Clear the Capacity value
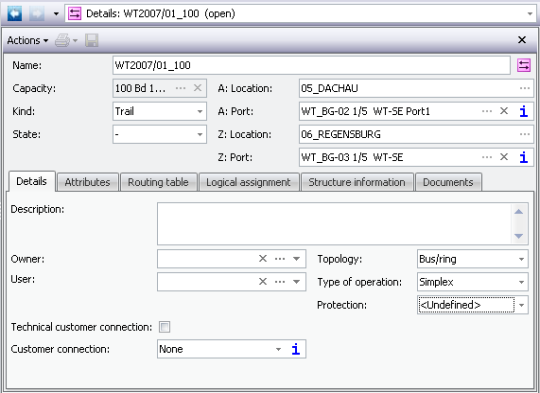 pyautogui.click(x=197, y=88)
